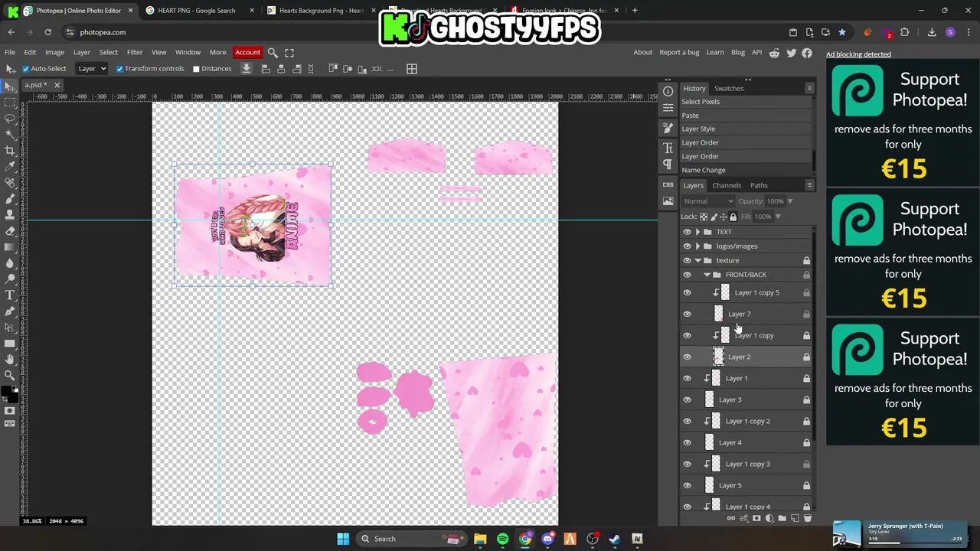Select the Rectangle shape tool
This screenshot has width=980, height=551.
pyautogui.click(x=10, y=344)
